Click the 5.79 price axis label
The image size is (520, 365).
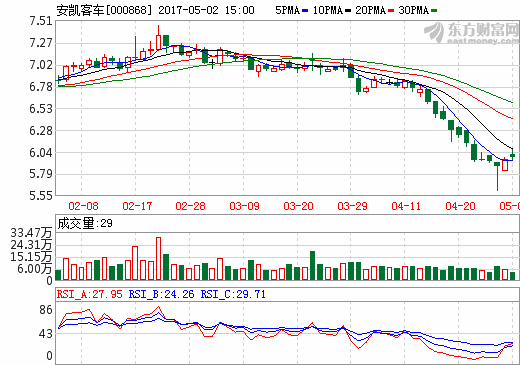tap(41, 174)
